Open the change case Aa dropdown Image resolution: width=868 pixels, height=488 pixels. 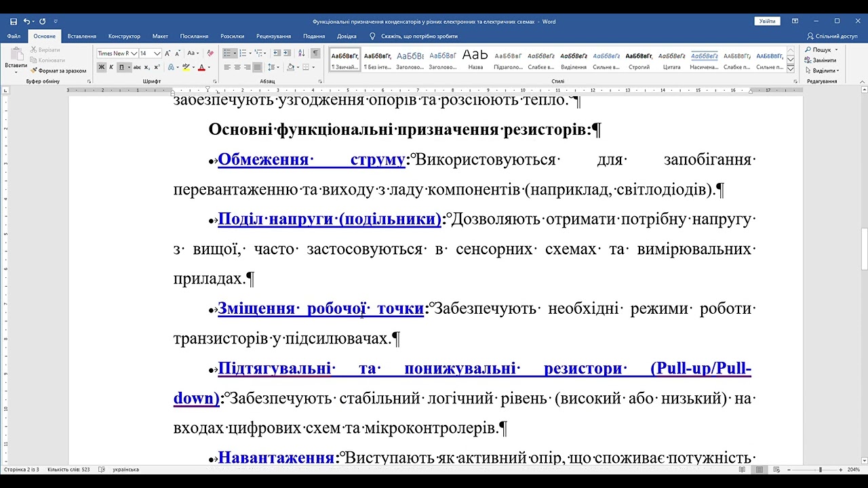pos(193,53)
